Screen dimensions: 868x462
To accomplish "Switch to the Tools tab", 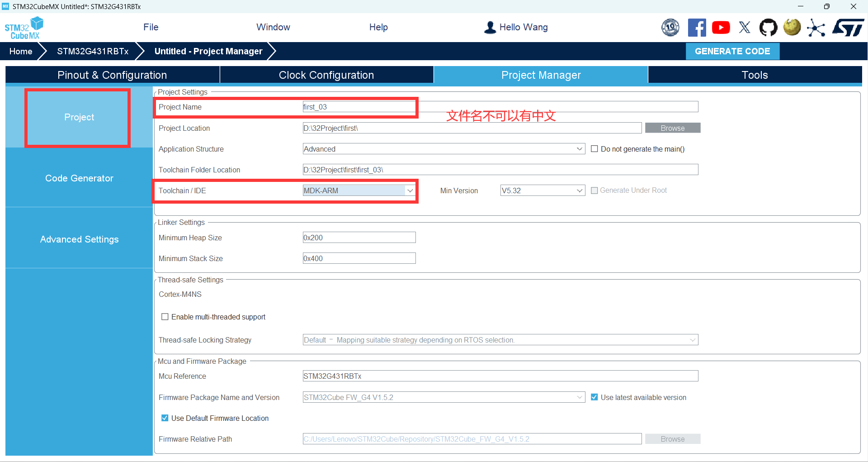I will (x=755, y=75).
